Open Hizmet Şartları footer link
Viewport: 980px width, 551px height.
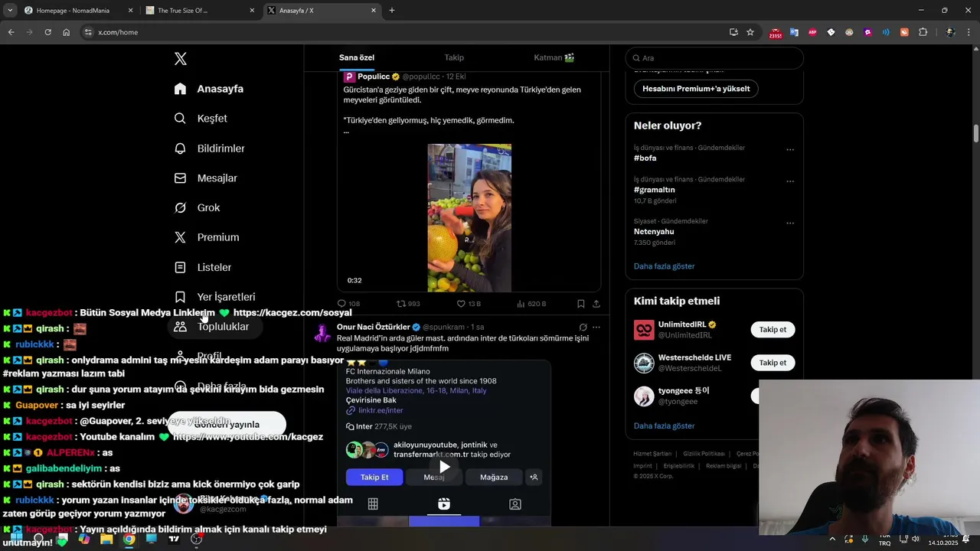652,454
